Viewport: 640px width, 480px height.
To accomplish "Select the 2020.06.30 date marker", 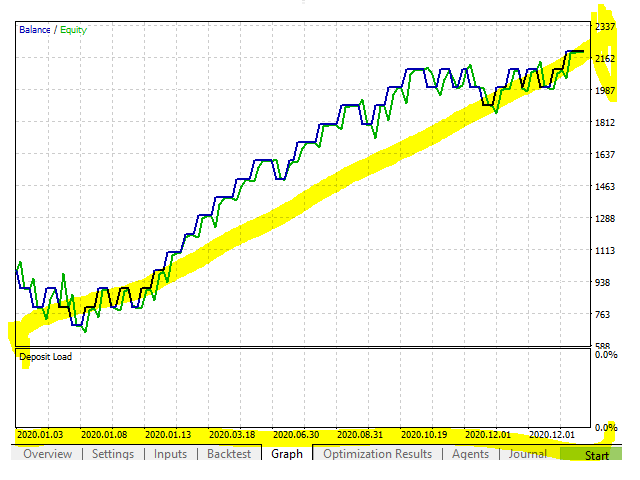I will 296,435.
